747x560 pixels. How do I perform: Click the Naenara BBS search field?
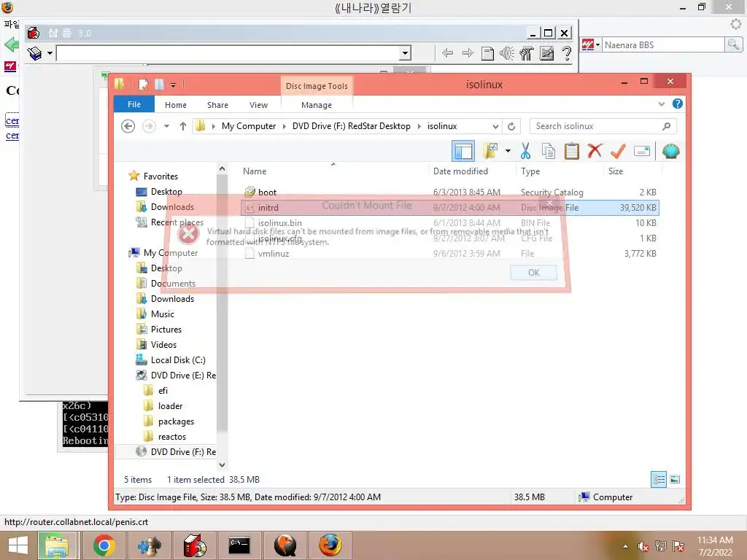click(663, 44)
